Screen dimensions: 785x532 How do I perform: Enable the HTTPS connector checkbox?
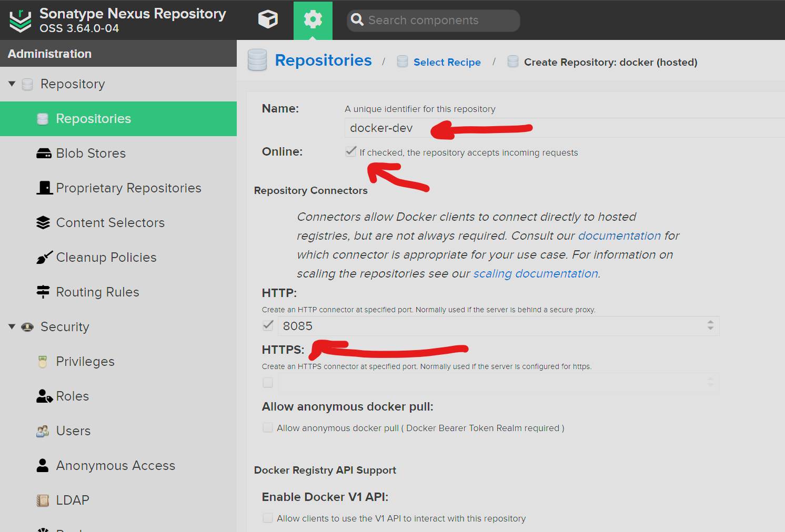[268, 382]
